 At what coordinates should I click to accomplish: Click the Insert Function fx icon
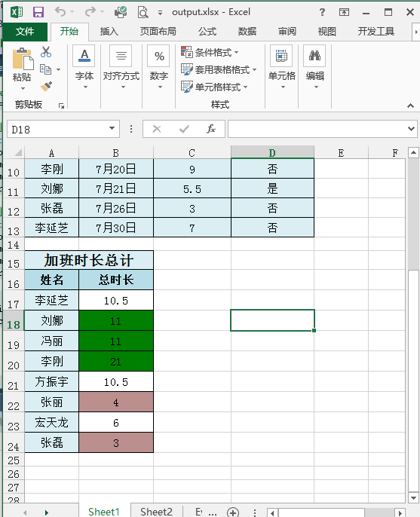(x=211, y=129)
